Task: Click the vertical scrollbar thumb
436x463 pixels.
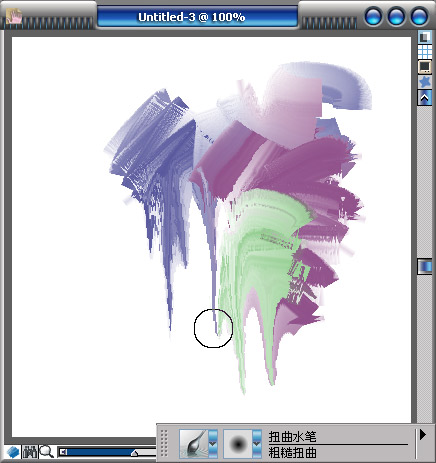Action: coord(425,267)
